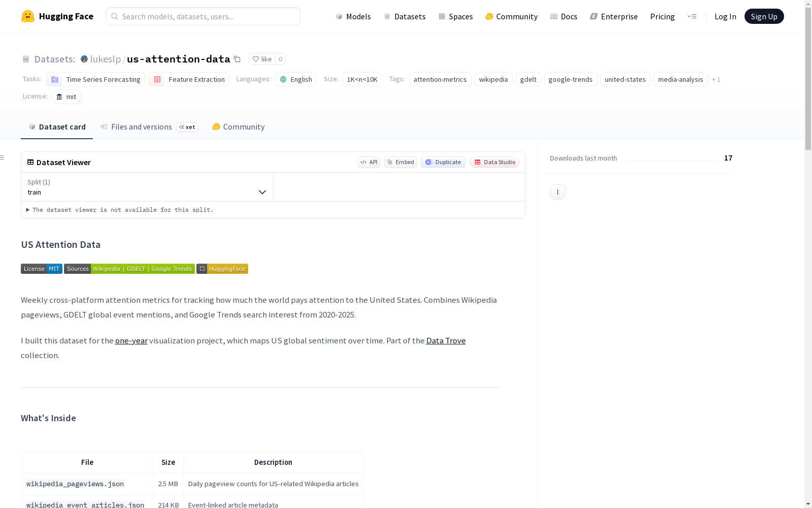Click the 2.5 MB size cell
The height and width of the screenshot is (508, 812).
168,484
